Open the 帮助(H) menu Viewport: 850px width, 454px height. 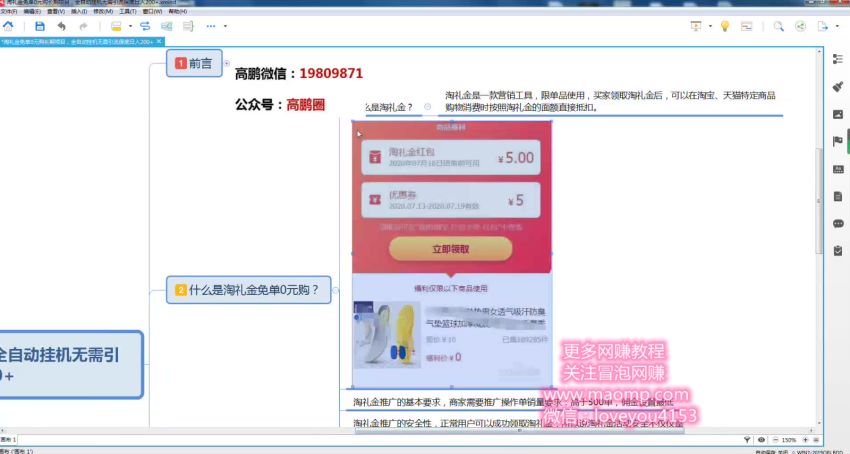click(177, 11)
